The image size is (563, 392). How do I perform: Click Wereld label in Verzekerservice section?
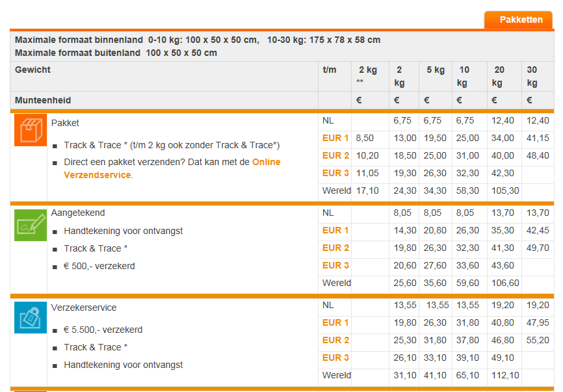(x=337, y=376)
